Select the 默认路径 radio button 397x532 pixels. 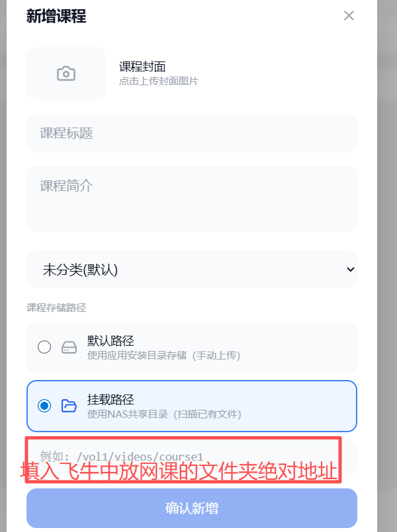click(44, 347)
